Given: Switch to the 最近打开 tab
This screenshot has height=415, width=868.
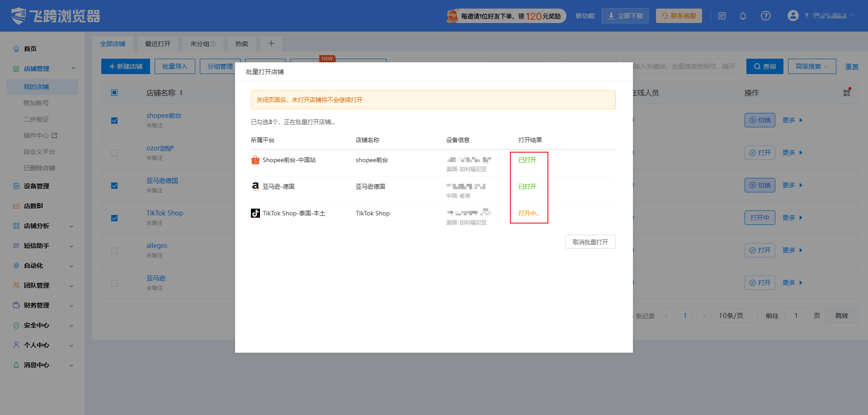Looking at the screenshot, I should click(x=158, y=44).
